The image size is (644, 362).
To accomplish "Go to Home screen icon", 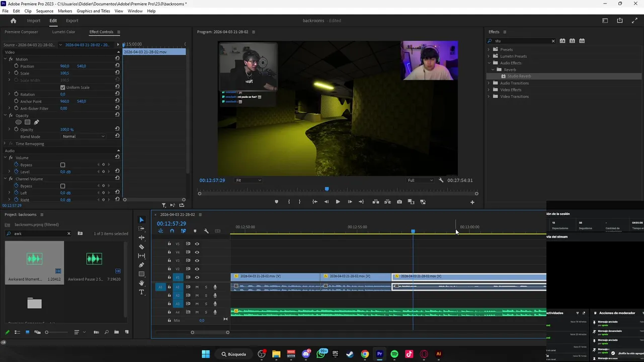I will 14,21.
